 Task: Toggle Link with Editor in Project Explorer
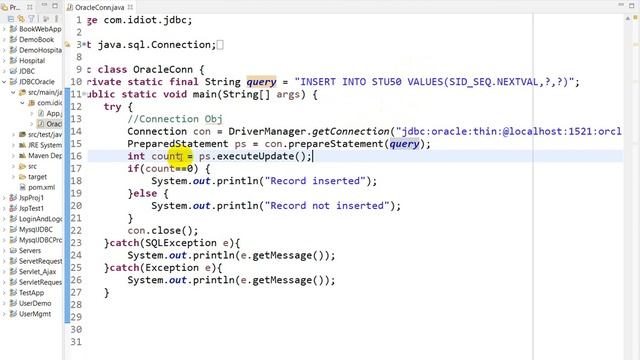point(21,19)
